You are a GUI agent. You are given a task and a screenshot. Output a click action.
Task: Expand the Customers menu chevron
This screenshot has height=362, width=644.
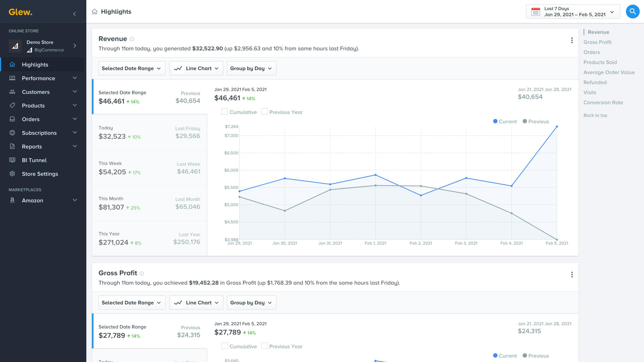[x=75, y=92]
